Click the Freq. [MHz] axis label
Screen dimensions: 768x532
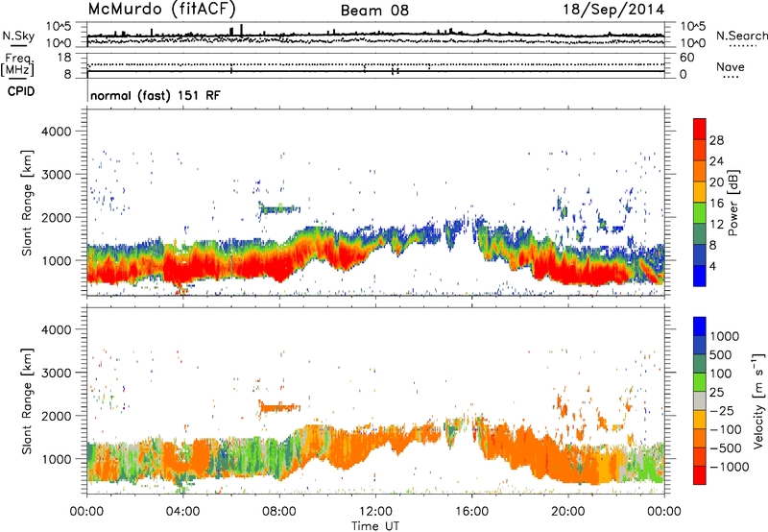[17, 65]
